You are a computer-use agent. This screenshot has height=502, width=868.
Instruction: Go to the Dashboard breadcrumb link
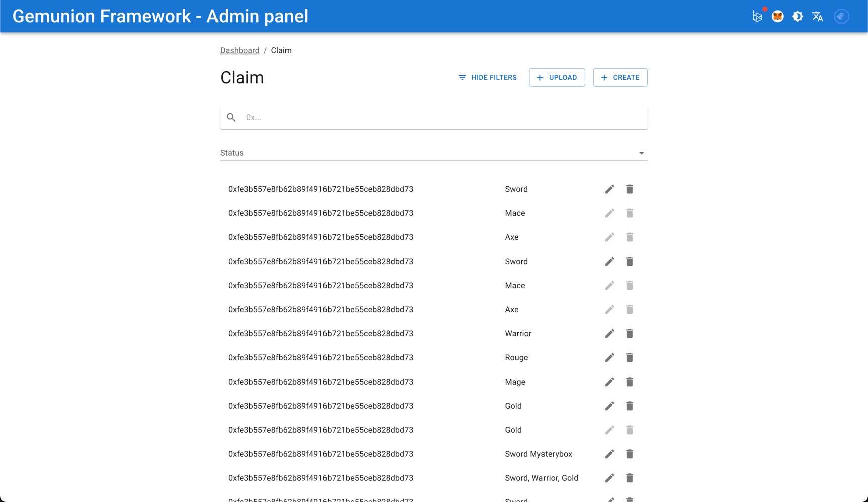click(240, 50)
